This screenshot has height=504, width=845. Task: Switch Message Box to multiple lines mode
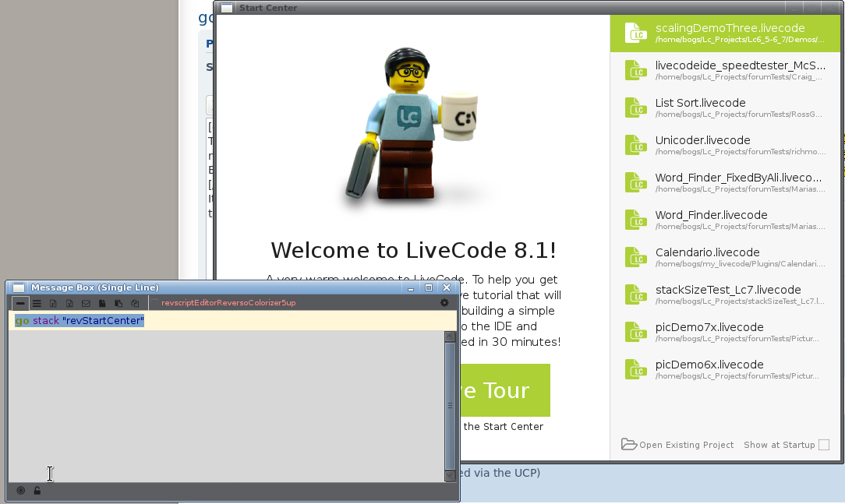37,303
